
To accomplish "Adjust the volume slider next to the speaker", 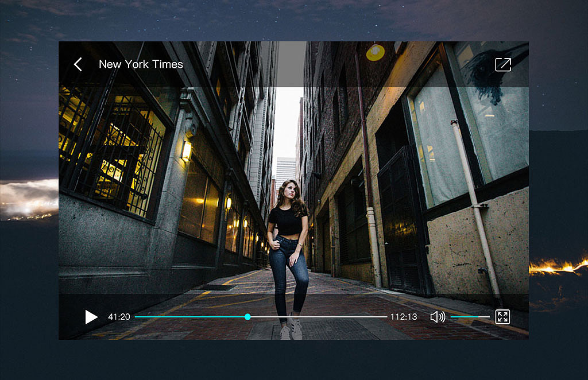I will pyautogui.click(x=470, y=317).
